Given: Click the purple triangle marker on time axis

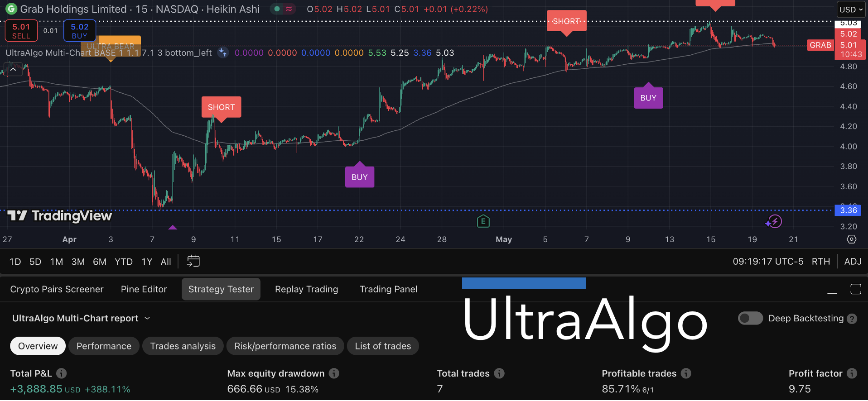Looking at the screenshot, I should [x=173, y=228].
